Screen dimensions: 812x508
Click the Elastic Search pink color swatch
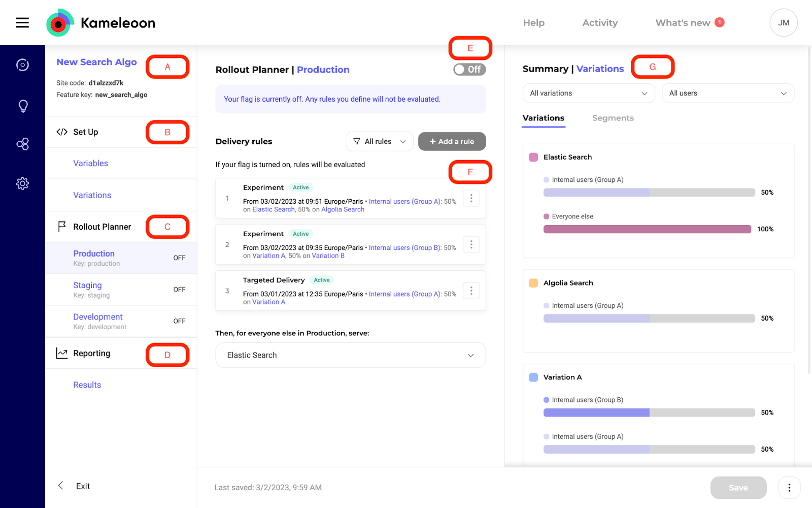coord(533,157)
